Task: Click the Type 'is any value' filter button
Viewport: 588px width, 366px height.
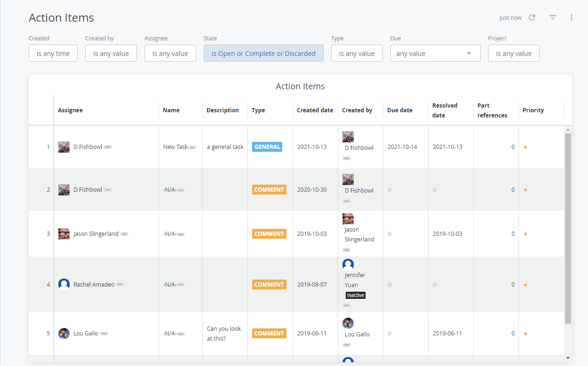Action: (x=357, y=54)
